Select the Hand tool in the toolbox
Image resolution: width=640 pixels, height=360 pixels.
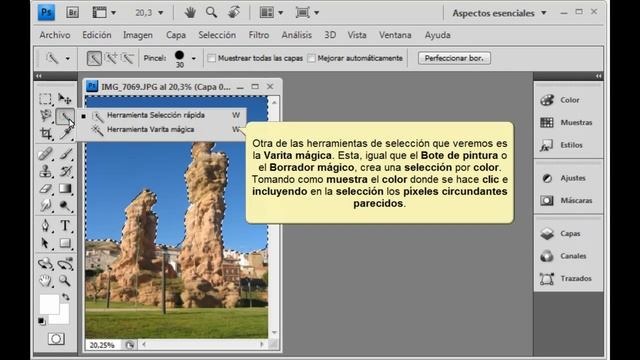coord(45,281)
